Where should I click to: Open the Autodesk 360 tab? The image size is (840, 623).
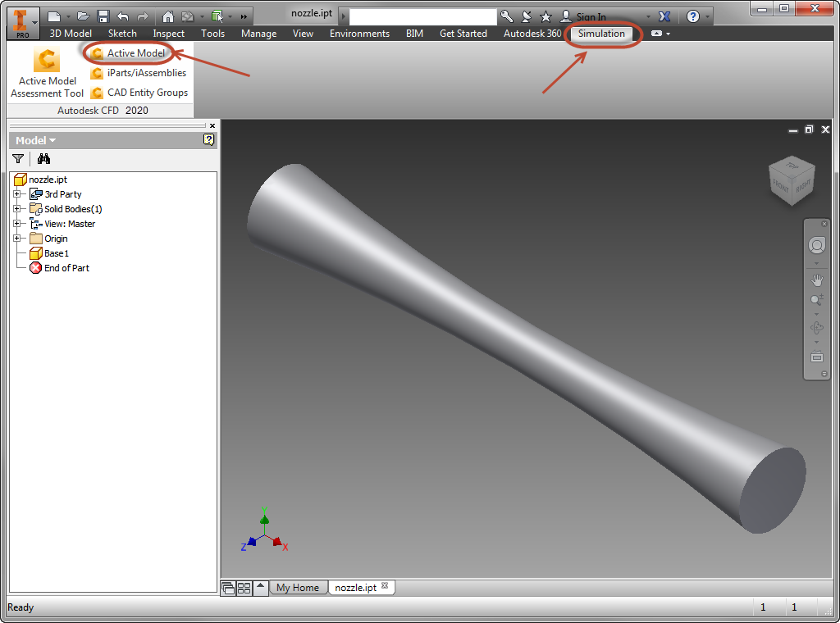tap(532, 33)
